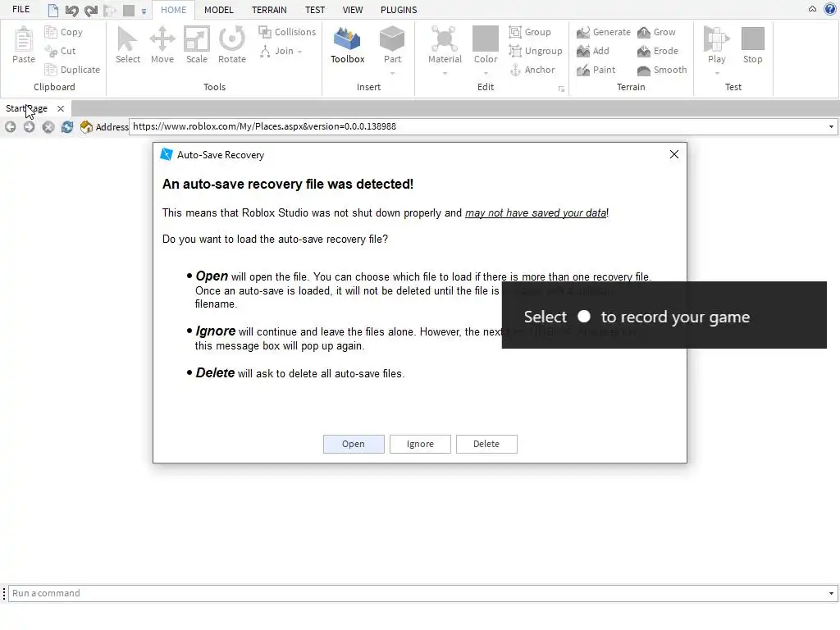Toggle the Anchor option
840x630 pixels.
[532, 70]
